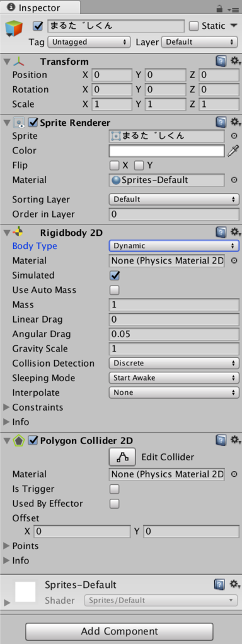Open Polygon Collider 2D gear menu

pyautogui.click(x=235, y=441)
